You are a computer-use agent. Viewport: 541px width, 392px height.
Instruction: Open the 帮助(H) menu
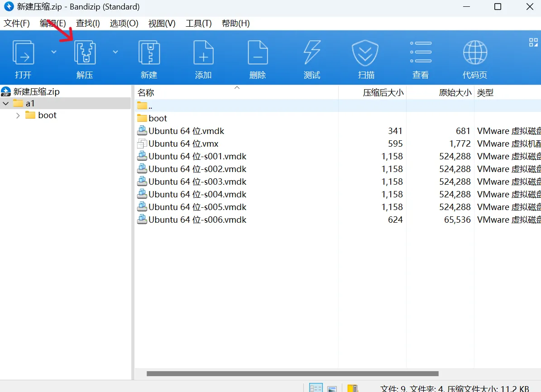(x=236, y=23)
